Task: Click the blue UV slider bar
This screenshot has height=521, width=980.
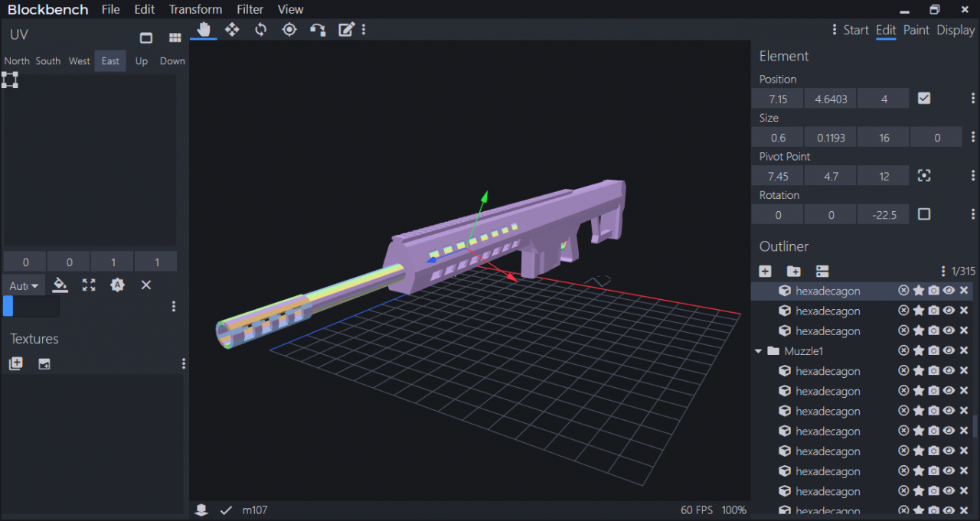Action: (8, 306)
